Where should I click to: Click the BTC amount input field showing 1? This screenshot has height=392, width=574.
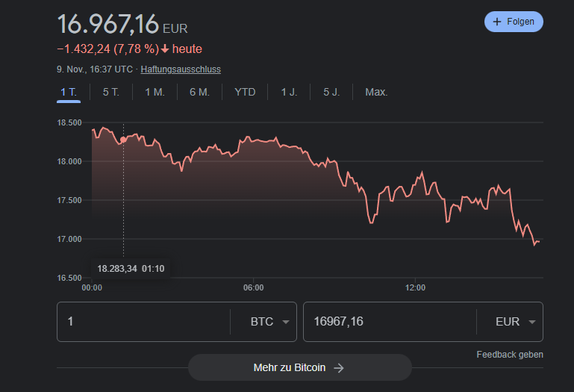point(143,322)
